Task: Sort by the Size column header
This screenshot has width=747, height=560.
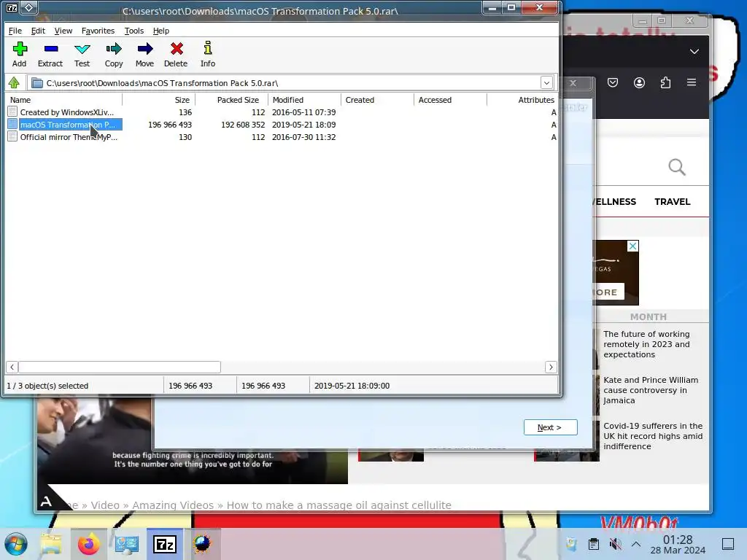Action: 159,100
